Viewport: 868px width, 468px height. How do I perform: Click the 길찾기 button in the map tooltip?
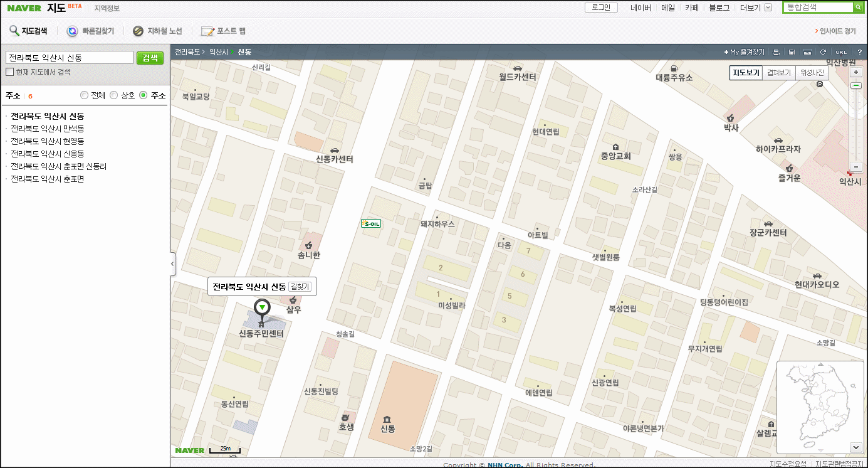tap(300, 287)
